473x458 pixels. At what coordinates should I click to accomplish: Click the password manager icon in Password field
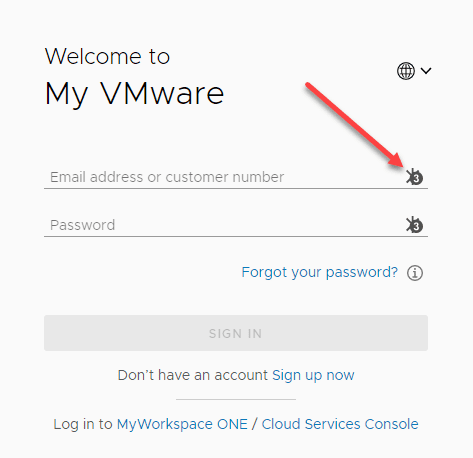click(414, 225)
